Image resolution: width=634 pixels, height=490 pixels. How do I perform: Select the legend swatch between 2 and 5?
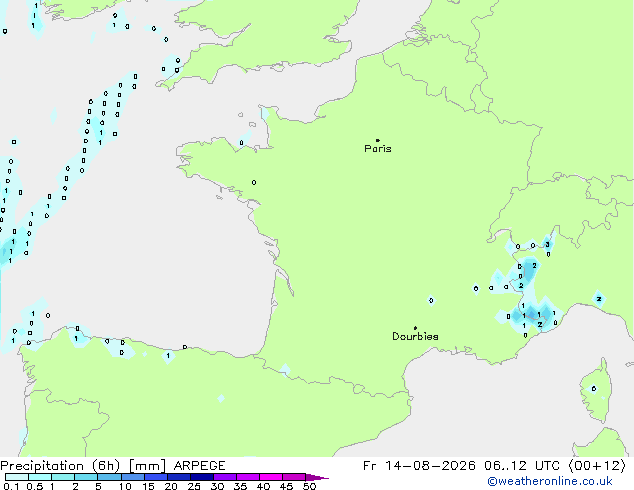(86, 477)
